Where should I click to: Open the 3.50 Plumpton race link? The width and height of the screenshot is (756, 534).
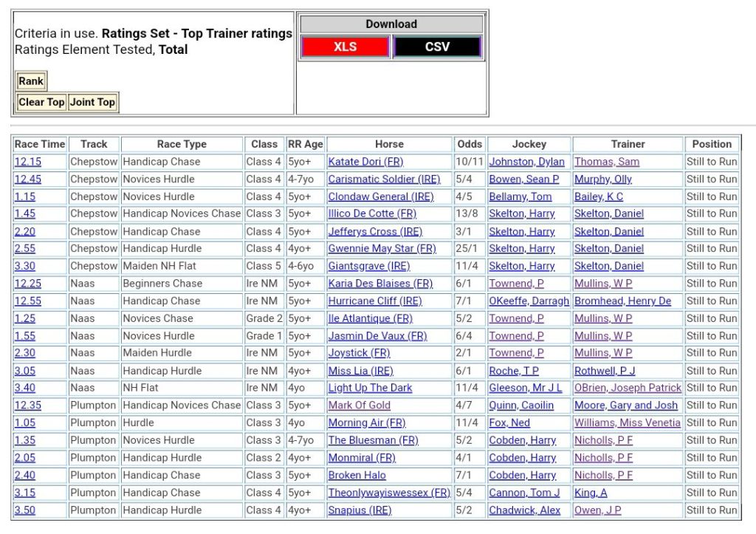(24, 510)
